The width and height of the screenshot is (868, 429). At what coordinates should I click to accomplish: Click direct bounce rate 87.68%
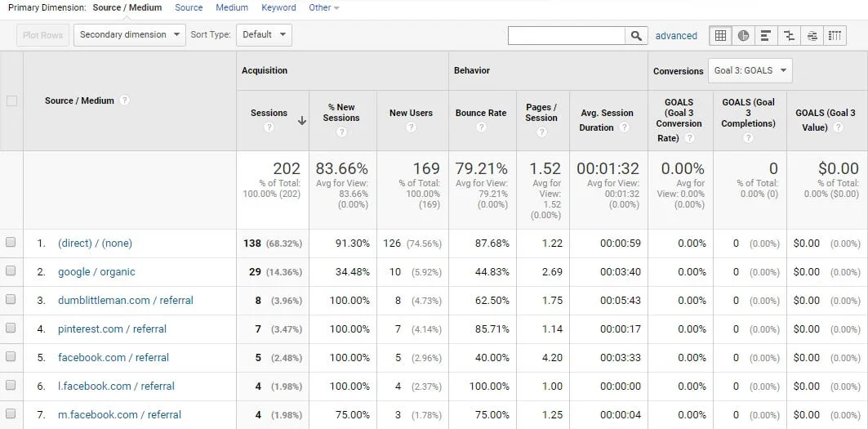[492, 244]
